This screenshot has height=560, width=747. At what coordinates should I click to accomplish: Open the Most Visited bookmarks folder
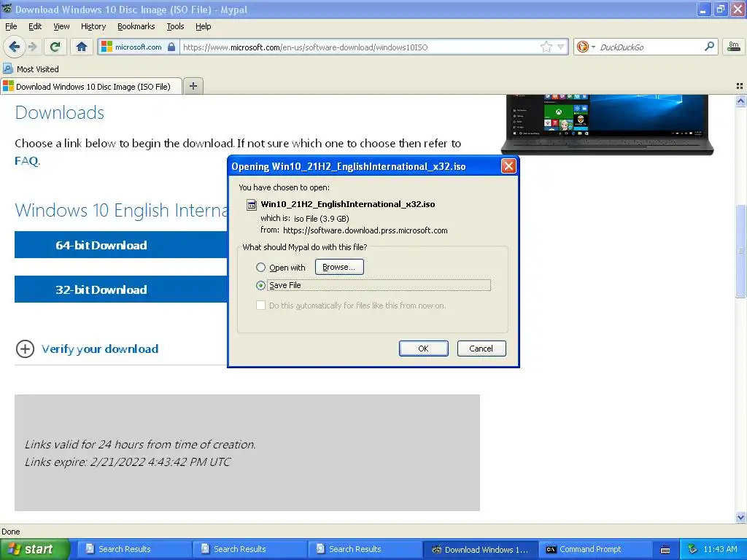tap(31, 69)
